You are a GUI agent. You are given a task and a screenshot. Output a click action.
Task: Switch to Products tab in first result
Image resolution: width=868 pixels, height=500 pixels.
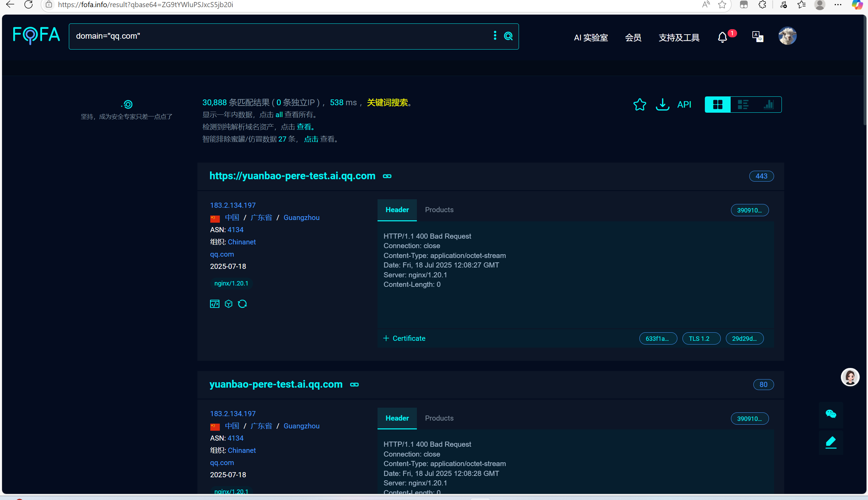(439, 209)
